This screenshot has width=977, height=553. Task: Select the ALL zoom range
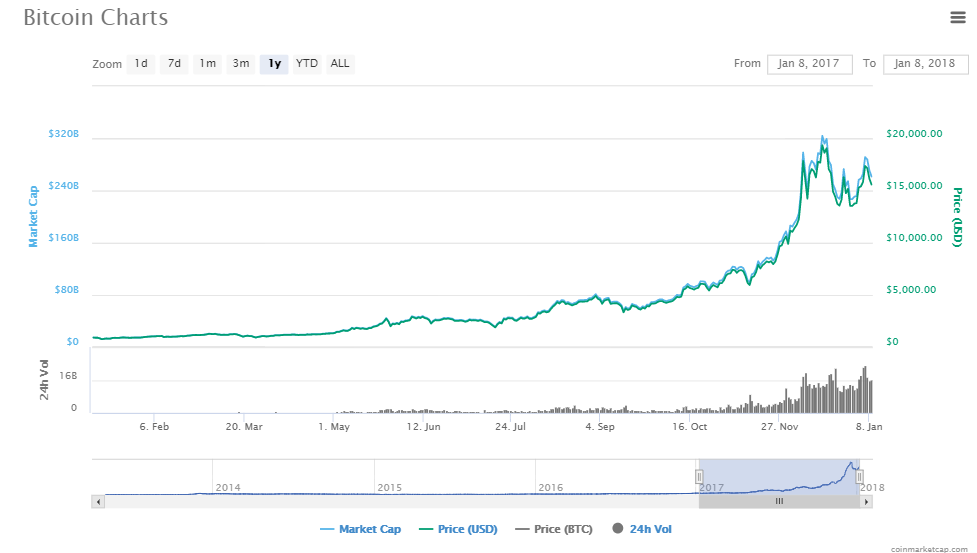tap(340, 64)
